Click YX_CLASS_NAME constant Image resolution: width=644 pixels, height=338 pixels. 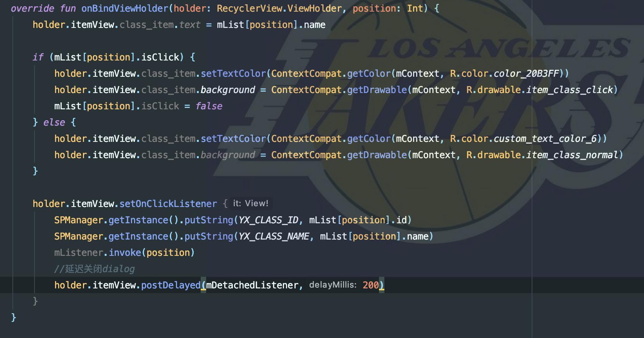274,236
